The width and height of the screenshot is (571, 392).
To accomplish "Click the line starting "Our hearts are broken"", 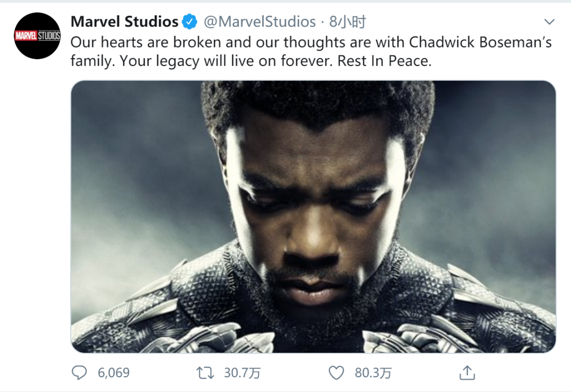I will tap(311, 42).
